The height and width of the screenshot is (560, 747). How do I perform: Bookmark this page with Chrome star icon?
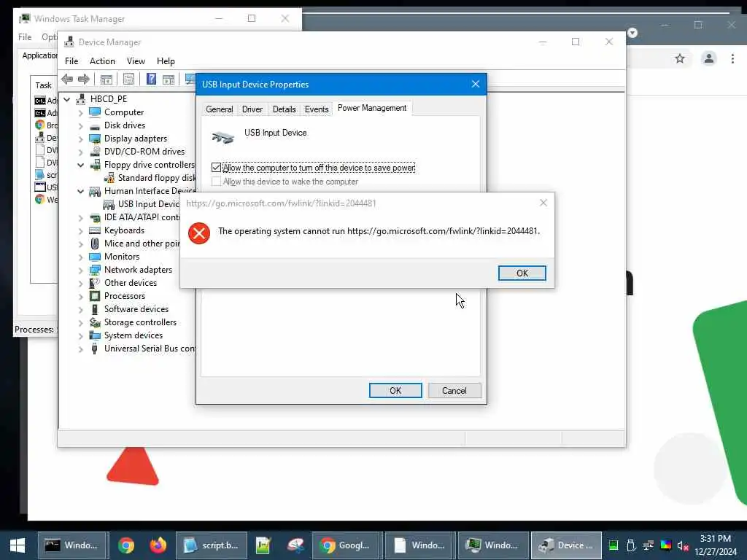(x=680, y=58)
